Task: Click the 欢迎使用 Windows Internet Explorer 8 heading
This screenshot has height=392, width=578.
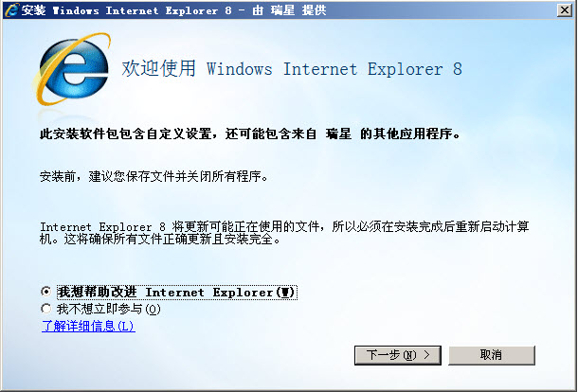Action: click(292, 68)
